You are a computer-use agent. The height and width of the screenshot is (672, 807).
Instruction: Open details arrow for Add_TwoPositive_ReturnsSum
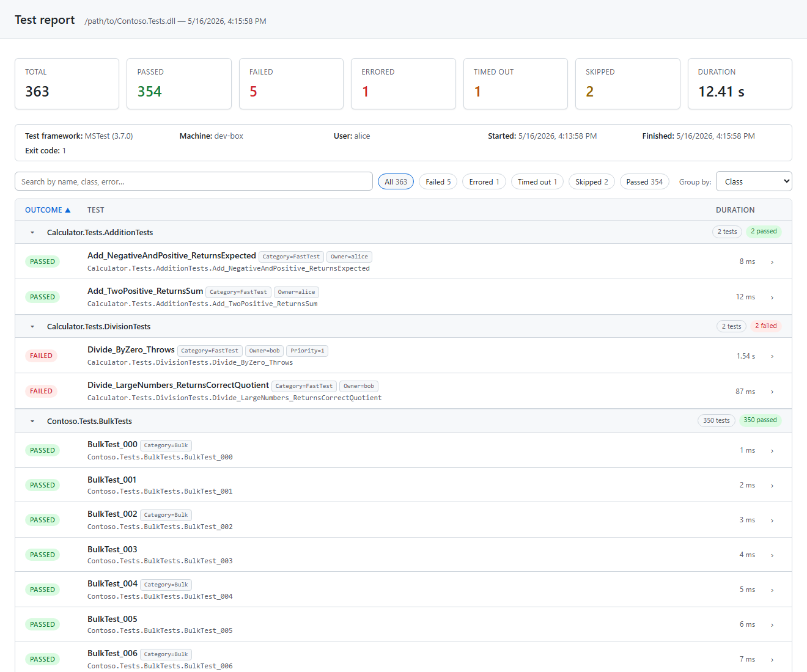[x=772, y=298]
